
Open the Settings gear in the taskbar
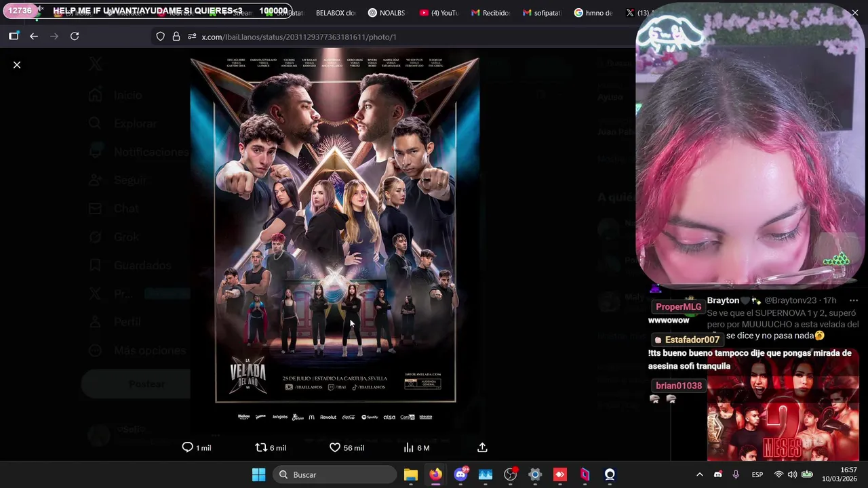click(x=535, y=474)
